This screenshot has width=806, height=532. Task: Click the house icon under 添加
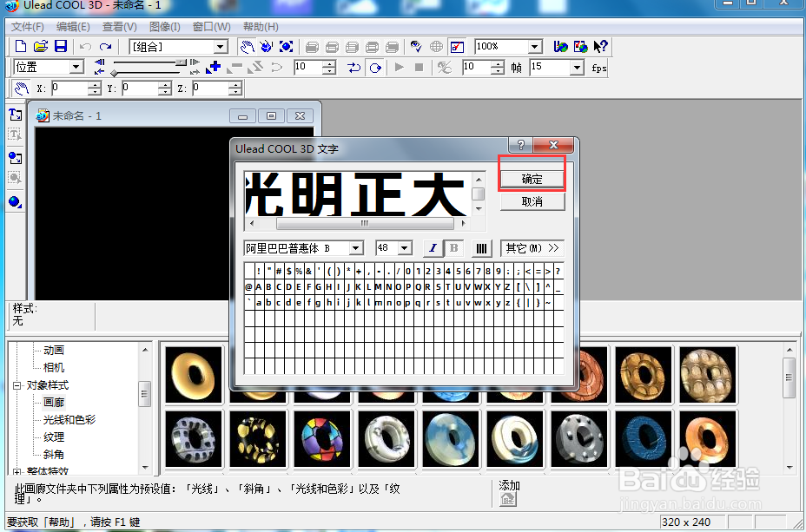coord(508,499)
